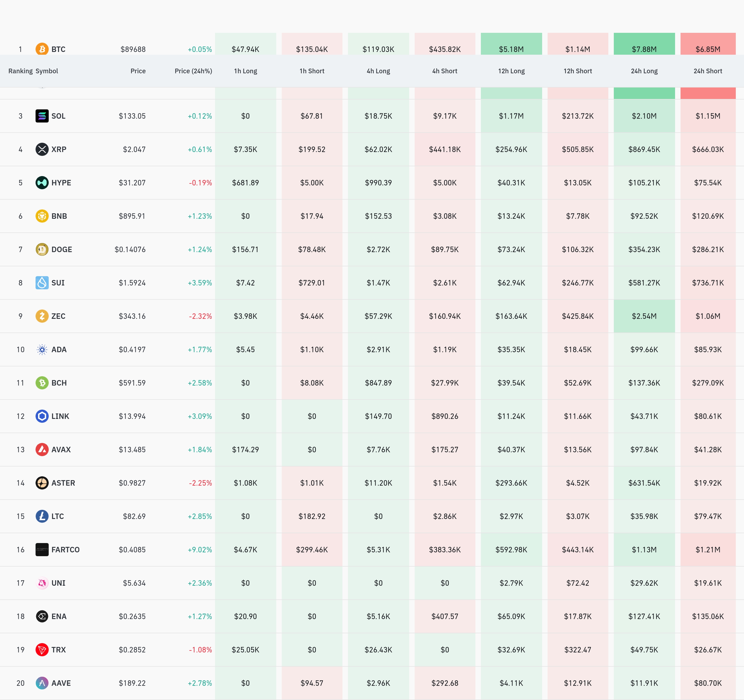This screenshot has height=700, width=744.
Task: Click the Tron TRX icon
Action: tap(42, 649)
